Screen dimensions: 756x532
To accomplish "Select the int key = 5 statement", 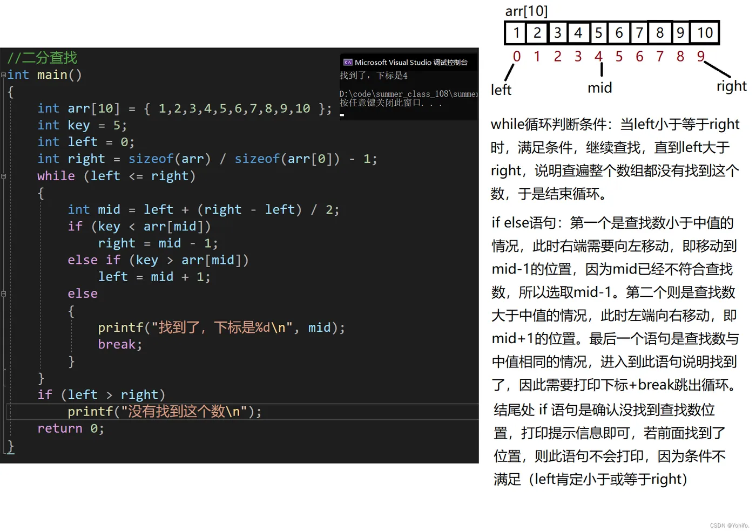I will (82, 125).
